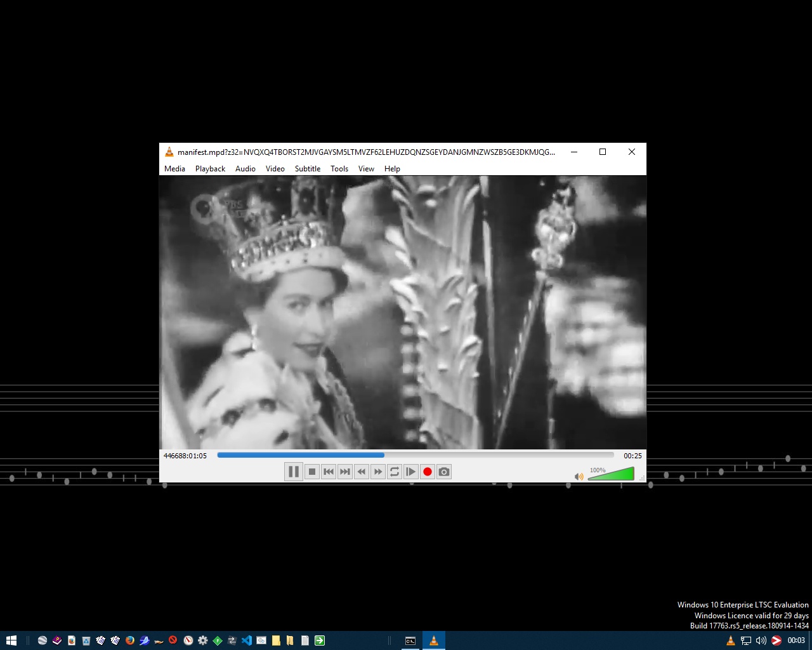The height and width of the screenshot is (650, 812).
Task: Open the Tools menu
Action: click(x=339, y=168)
